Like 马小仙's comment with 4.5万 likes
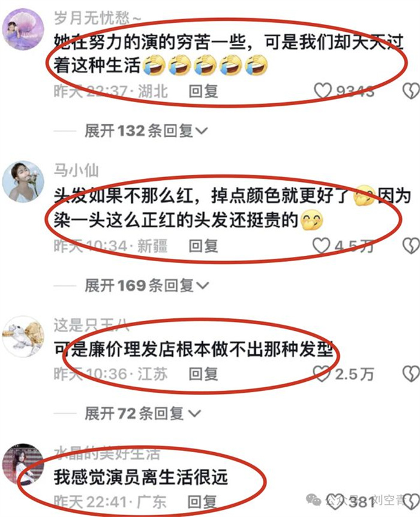 pos(321,246)
